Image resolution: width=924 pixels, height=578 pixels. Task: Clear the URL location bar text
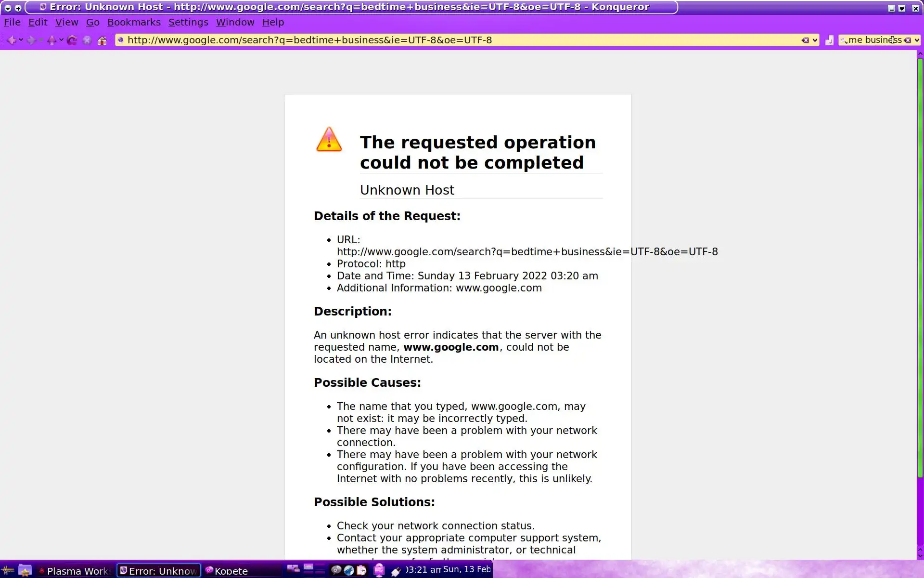click(x=805, y=40)
